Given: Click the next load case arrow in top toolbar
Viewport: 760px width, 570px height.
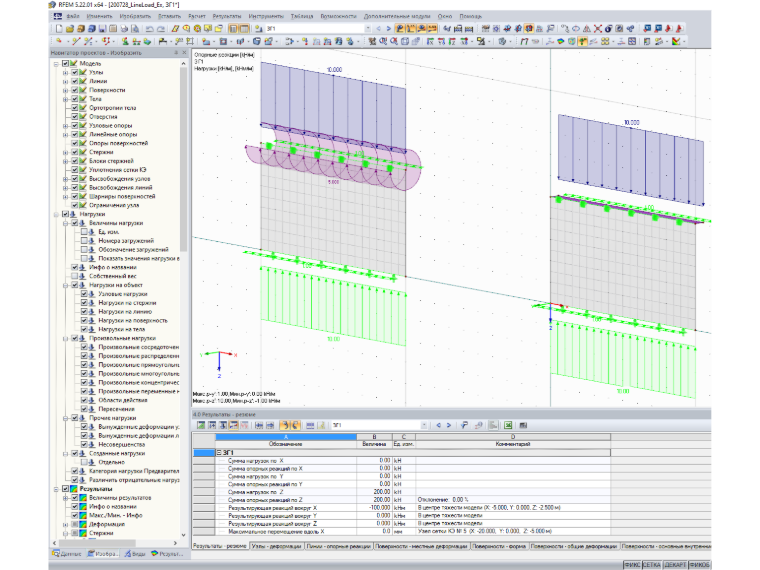Looking at the screenshot, I should [388, 29].
